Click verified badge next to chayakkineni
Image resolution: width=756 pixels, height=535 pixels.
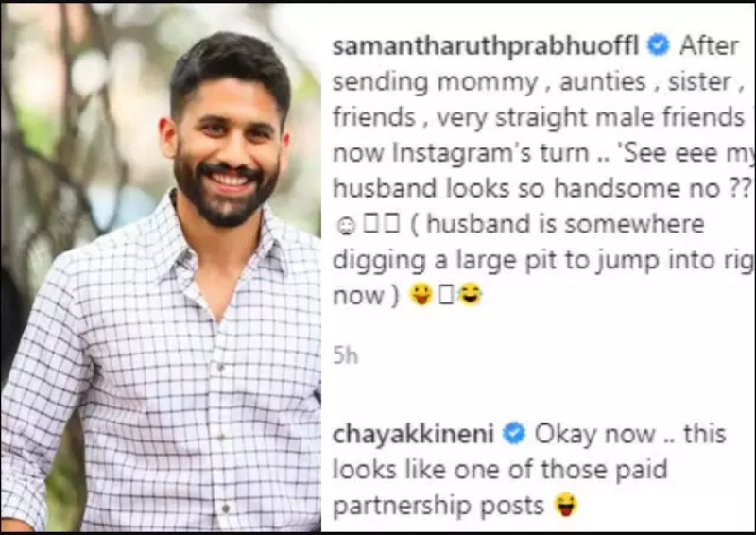click(514, 433)
